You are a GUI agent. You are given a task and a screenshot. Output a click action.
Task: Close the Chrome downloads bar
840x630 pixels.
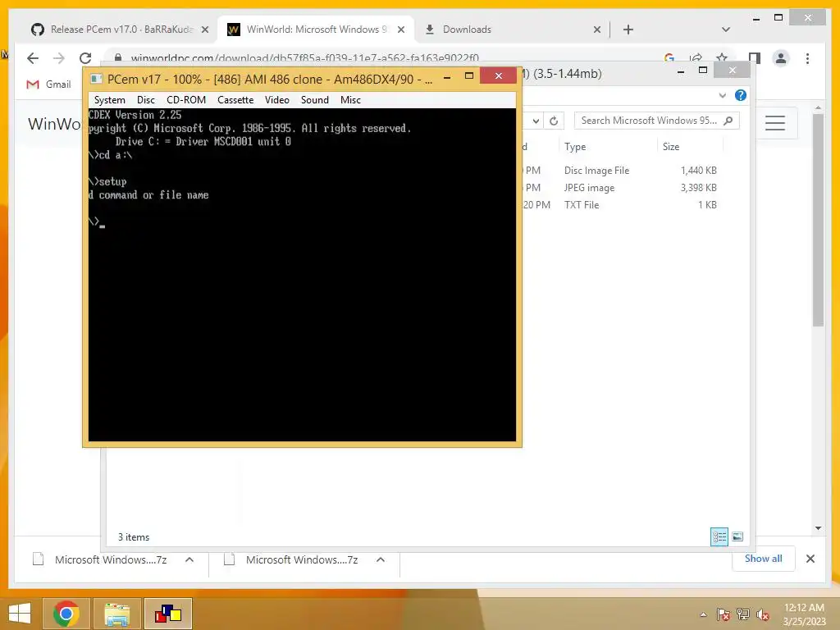pyautogui.click(x=810, y=559)
